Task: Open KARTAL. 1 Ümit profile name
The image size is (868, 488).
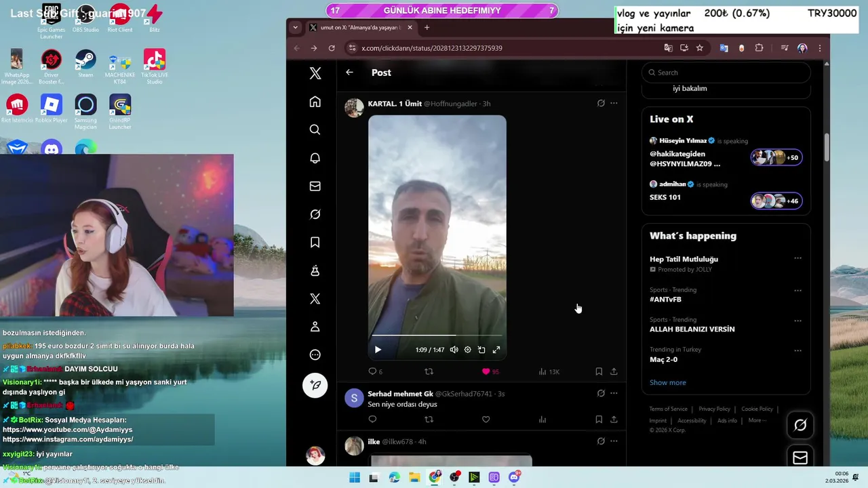Action: point(395,104)
